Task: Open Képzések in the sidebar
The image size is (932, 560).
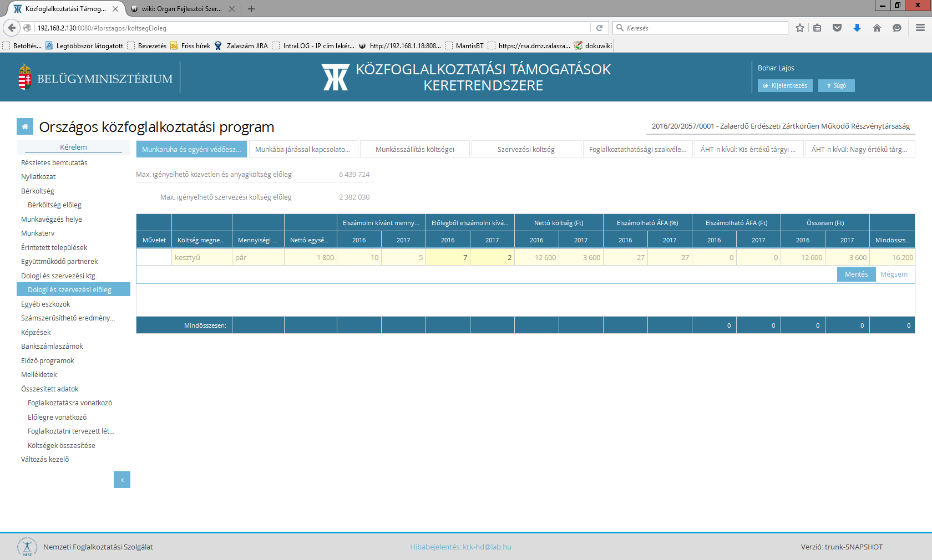Action: 36,333
